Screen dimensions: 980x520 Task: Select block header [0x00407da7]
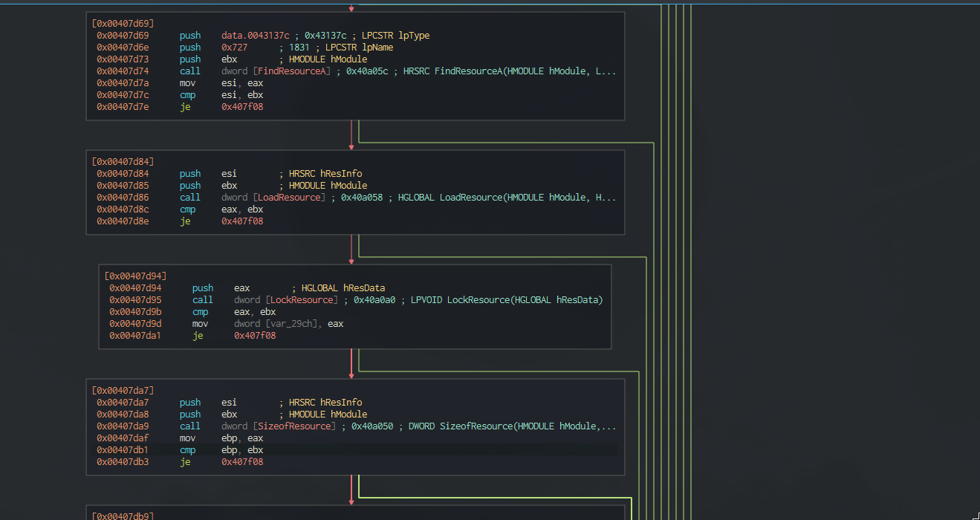click(123, 391)
